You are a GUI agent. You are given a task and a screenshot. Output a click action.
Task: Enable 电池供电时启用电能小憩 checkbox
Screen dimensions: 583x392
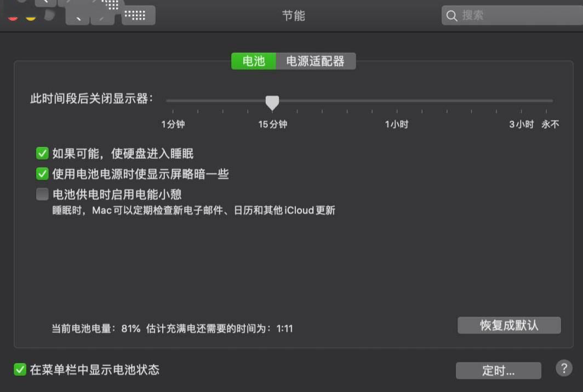tap(42, 194)
